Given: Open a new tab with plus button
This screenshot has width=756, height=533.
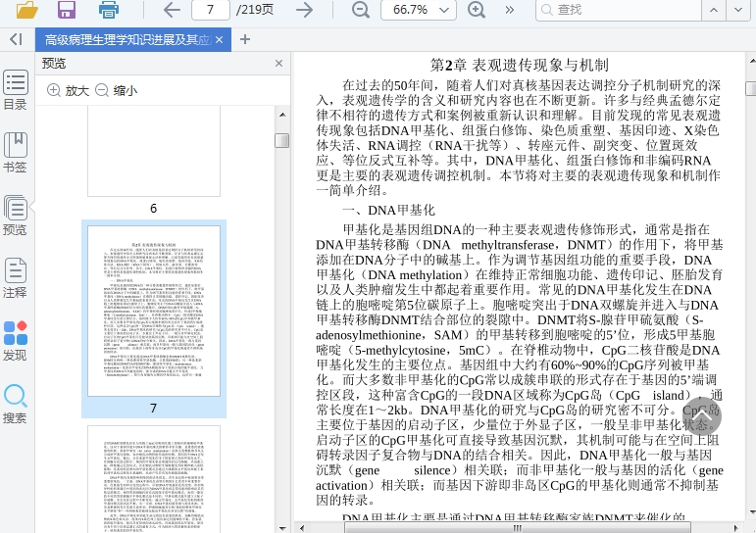Looking at the screenshot, I should pyautogui.click(x=245, y=39).
